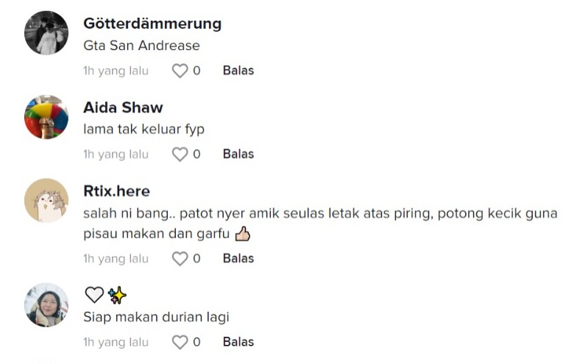Click the timestamp under Götterdämmerung's comment
The width and height of the screenshot is (588, 364).
click(x=116, y=71)
